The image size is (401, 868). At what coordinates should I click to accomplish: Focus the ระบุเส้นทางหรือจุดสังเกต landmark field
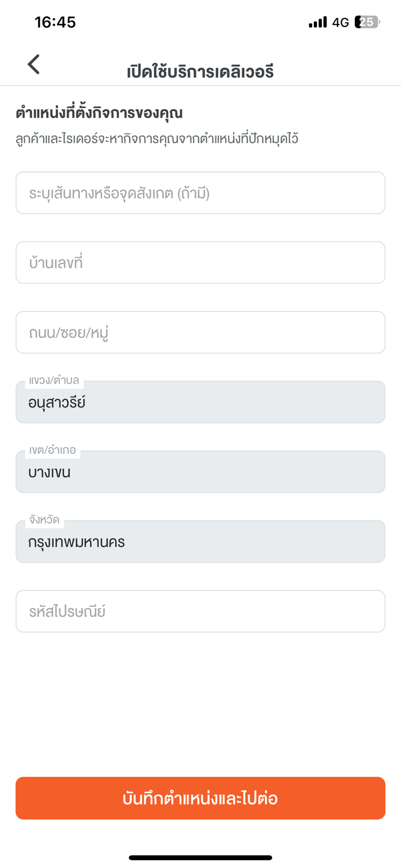[200, 193]
